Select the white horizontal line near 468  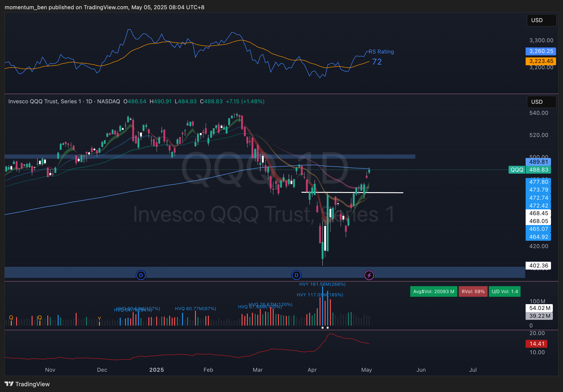[x=387, y=193]
